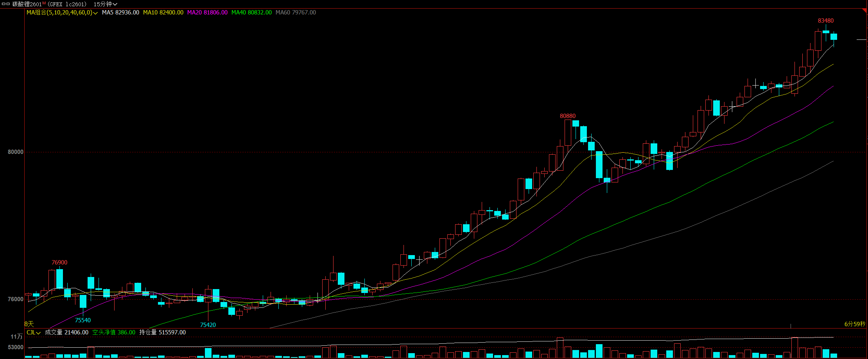Click the 碳酸锂2601 contract title
868x359 pixels.
[27, 4]
